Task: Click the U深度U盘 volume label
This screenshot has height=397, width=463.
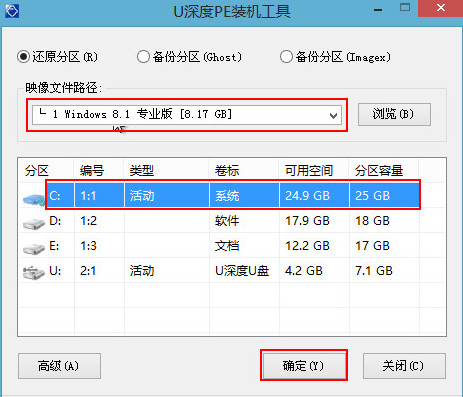Action: click(242, 271)
